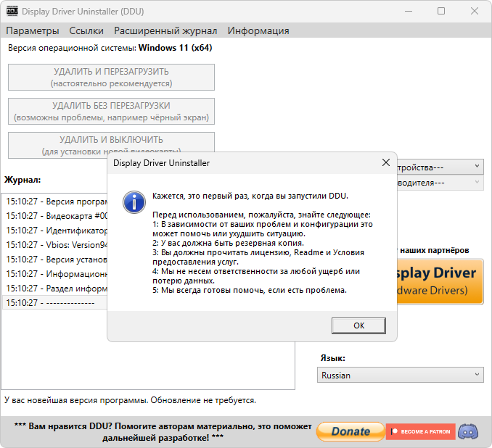Open the Параметры menu
Viewport: 492px width, 448px height.
click(33, 30)
